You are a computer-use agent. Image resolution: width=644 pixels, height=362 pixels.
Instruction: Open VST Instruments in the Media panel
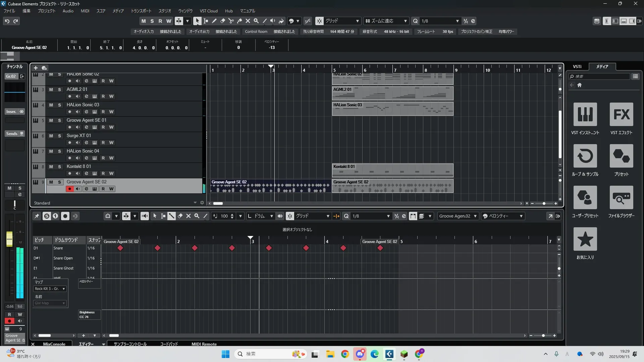(585, 114)
